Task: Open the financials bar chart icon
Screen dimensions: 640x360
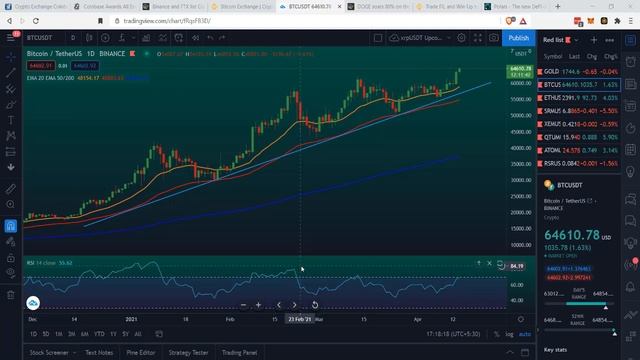Action: [146, 38]
